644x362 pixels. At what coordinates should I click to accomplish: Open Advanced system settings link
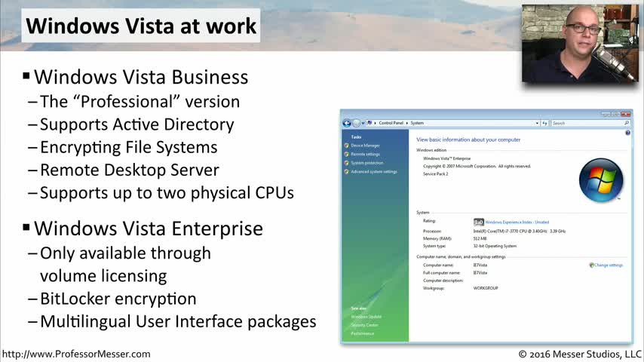click(374, 171)
